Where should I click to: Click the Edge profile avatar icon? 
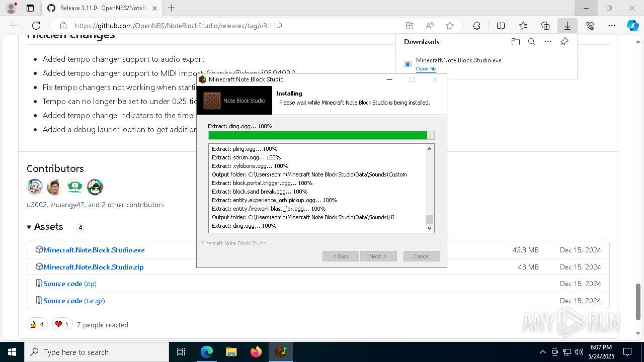click(11, 8)
